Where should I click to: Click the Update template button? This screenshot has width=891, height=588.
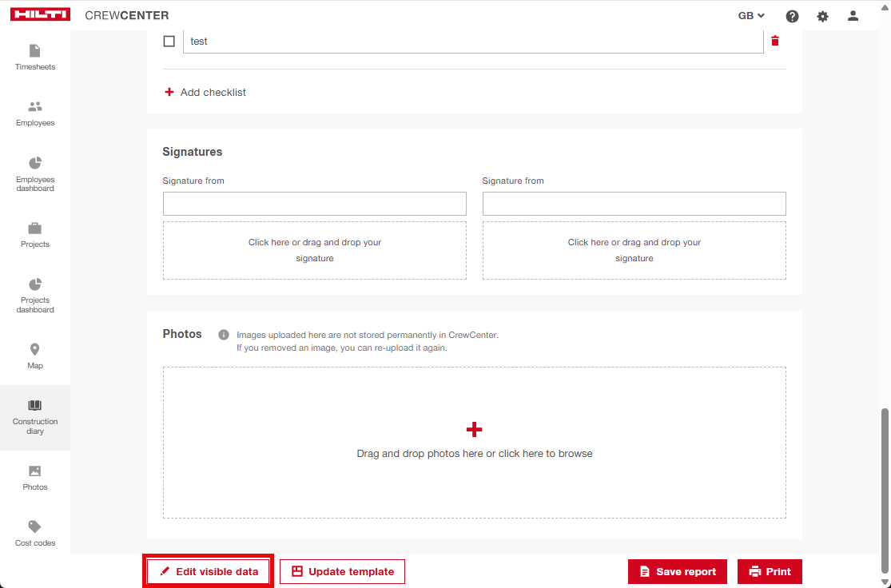[x=342, y=572]
